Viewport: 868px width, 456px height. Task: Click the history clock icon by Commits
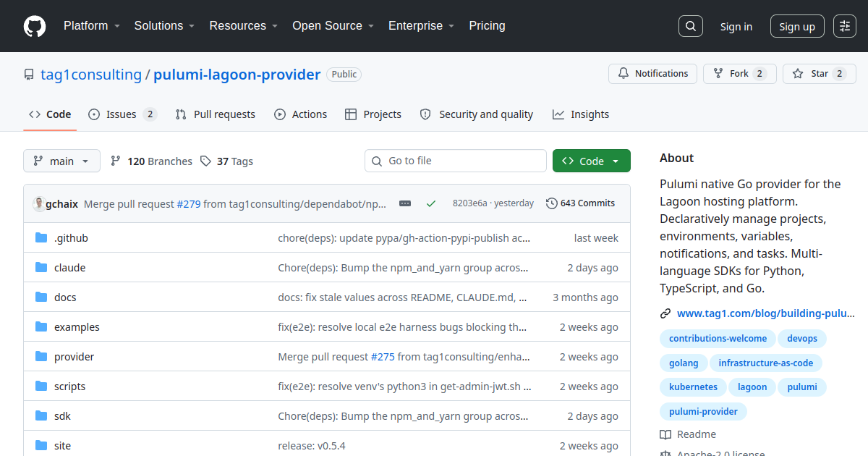[552, 203]
